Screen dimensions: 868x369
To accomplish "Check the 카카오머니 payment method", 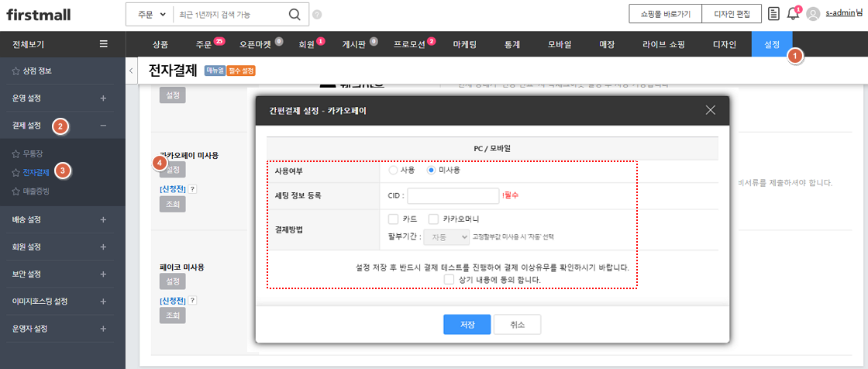I will point(433,219).
